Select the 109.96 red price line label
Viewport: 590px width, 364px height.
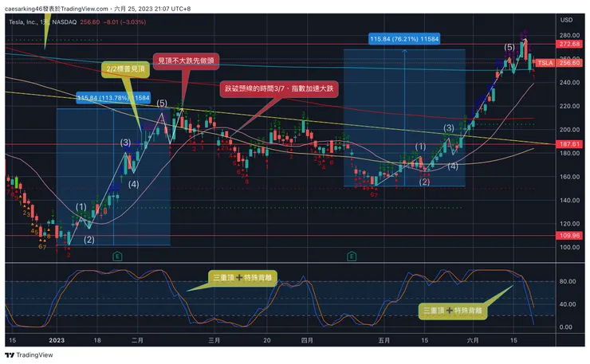(x=569, y=236)
